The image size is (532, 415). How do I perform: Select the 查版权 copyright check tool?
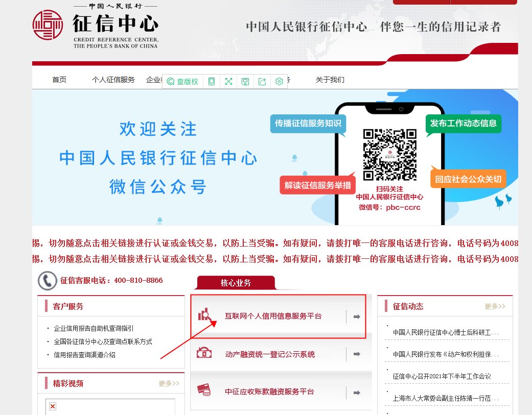(182, 81)
